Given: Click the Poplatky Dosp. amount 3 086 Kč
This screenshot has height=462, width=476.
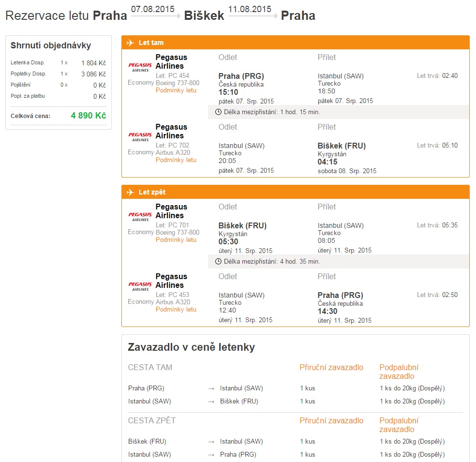Looking at the screenshot, I should 93,74.
